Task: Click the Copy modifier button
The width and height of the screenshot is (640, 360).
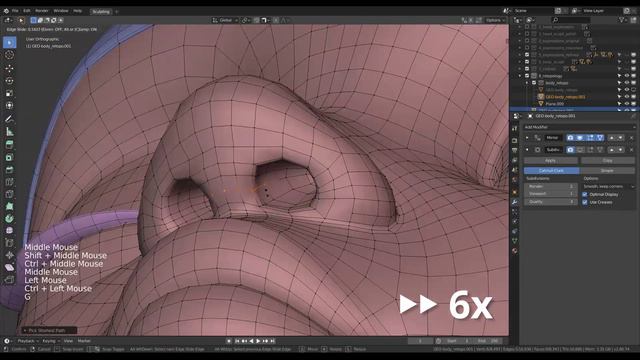Action: pyautogui.click(x=607, y=160)
